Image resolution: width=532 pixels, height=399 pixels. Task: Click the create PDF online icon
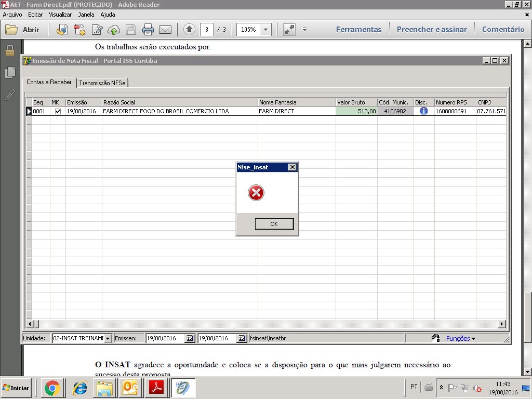point(62,30)
